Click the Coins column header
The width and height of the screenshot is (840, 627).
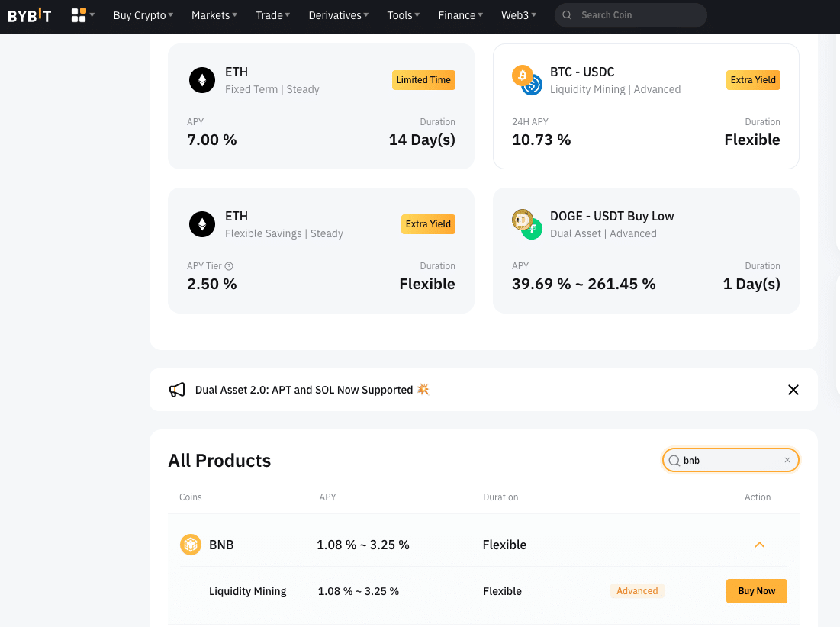point(190,497)
